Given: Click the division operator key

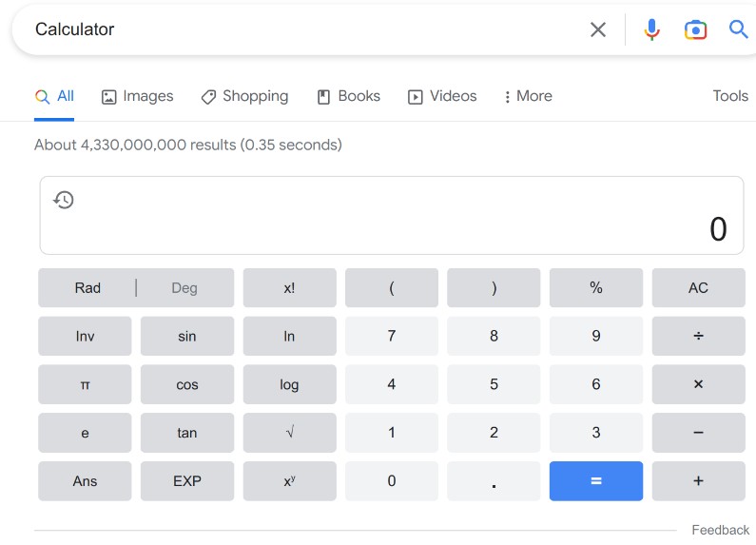Looking at the screenshot, I should [x=698, y=336].
